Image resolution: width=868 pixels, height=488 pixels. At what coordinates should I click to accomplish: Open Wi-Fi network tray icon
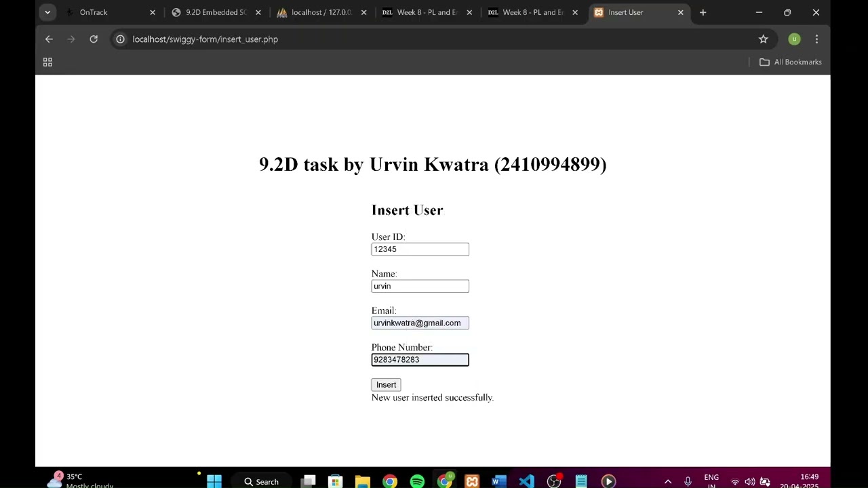coord(735,482)
